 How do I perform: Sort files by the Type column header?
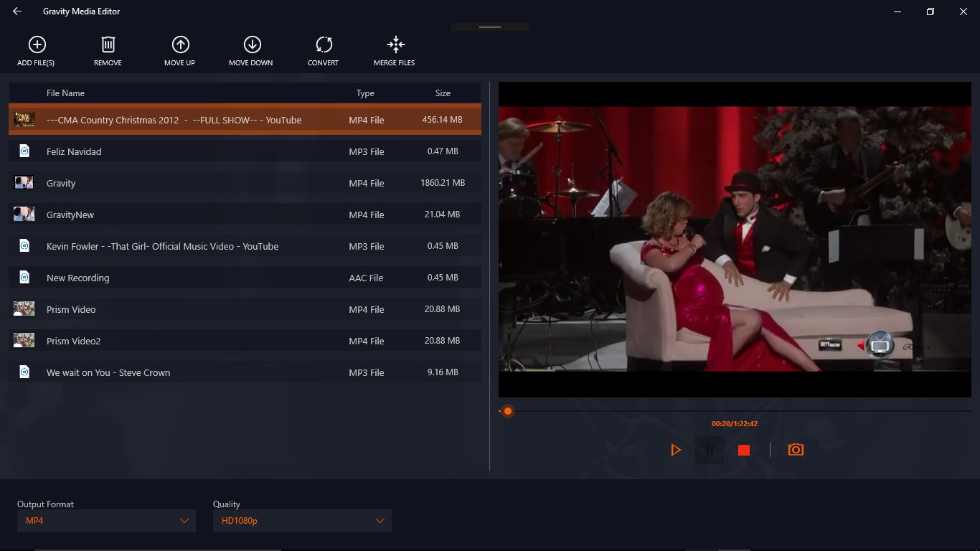coord(365,93)
